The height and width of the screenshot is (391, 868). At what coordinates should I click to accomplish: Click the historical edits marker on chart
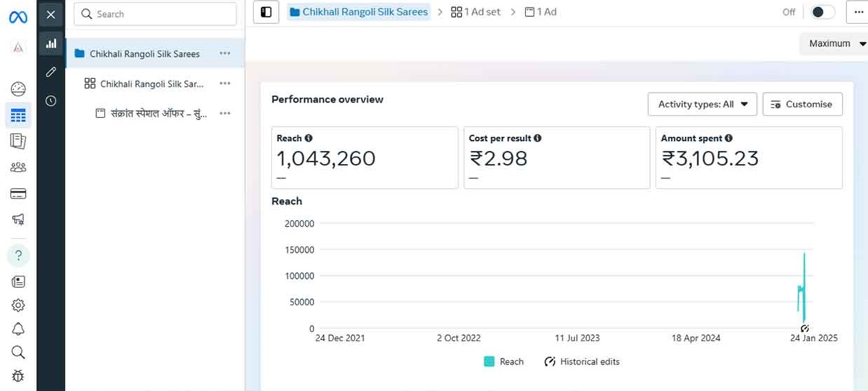click(x=805, y=329)
